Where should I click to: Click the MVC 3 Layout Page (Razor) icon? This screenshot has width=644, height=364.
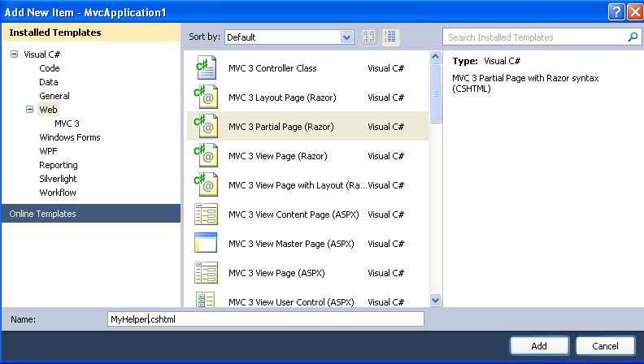tap(205, 97)
